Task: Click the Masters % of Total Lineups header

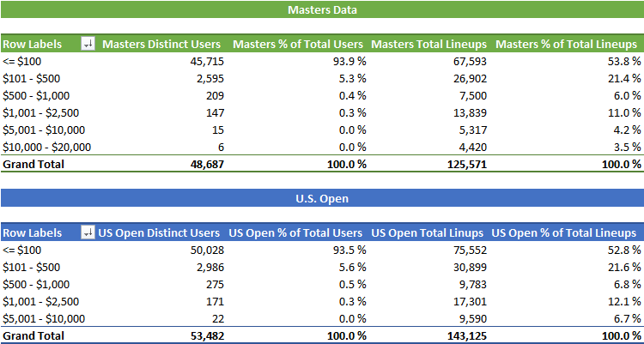Action: [x=567, y=45]
